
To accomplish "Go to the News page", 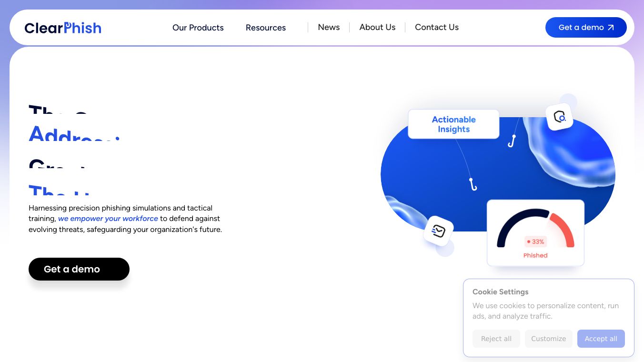I will pos(329,27).
